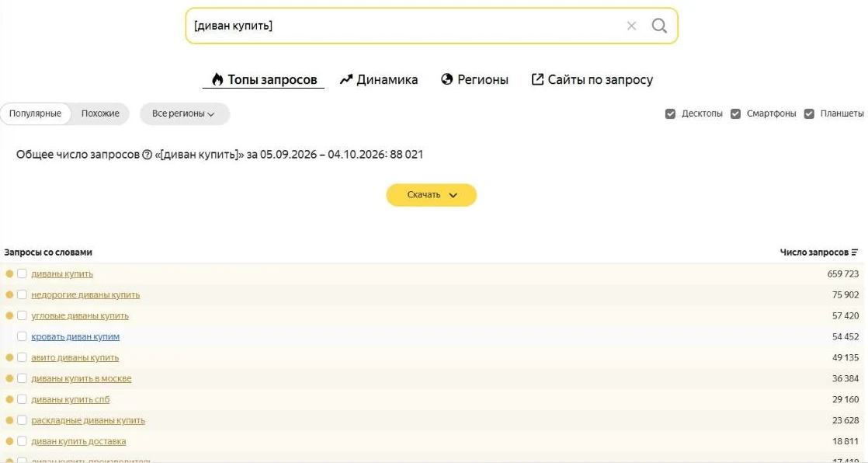Uncheck the Планшеты checkbox
Screen dimensions: 868x463
(x=809, y=113)
